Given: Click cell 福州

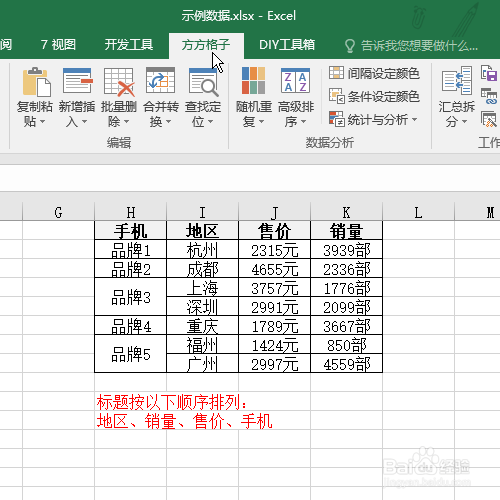Looking at the screenshot, I should tap(202, 344).
